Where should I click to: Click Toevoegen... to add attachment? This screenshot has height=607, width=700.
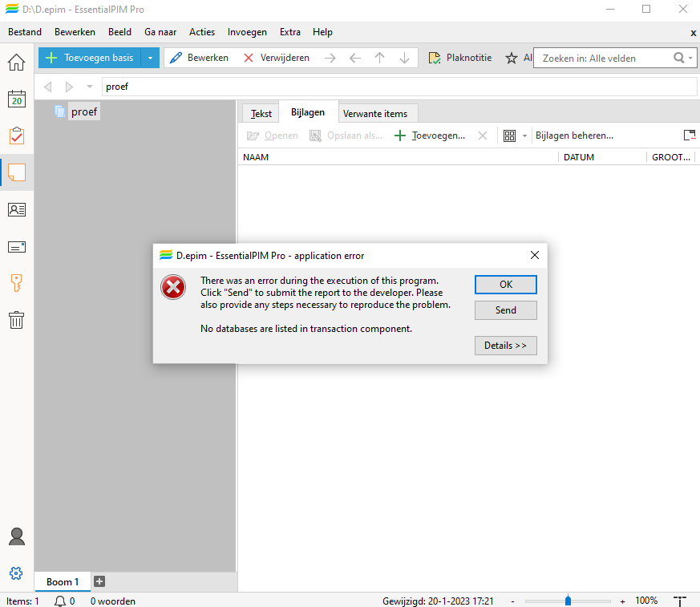tap(430, 136)
